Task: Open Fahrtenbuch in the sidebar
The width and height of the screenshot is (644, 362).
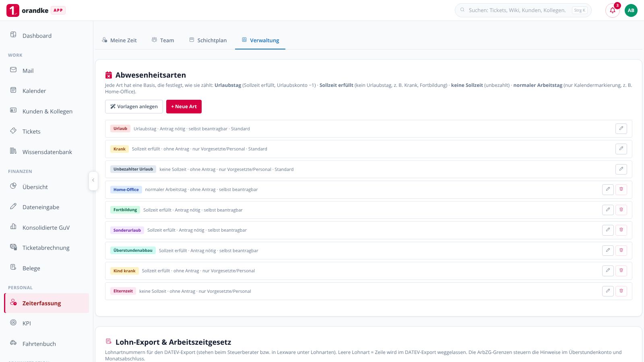Action: tap(47, 343)
